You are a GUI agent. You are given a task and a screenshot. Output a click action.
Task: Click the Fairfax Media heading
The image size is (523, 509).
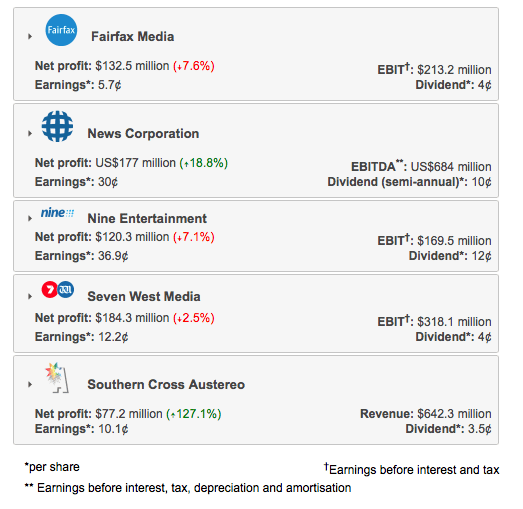click(x=132, y=36)
